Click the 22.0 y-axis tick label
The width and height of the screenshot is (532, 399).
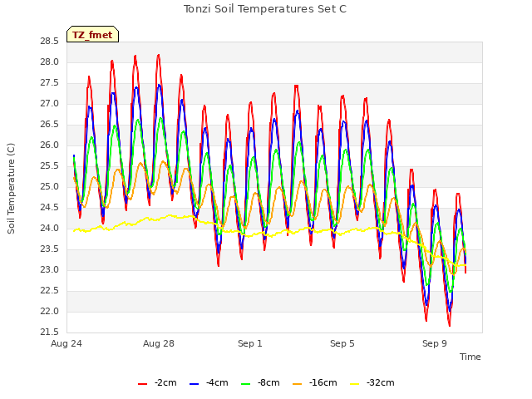coord(50,312)
